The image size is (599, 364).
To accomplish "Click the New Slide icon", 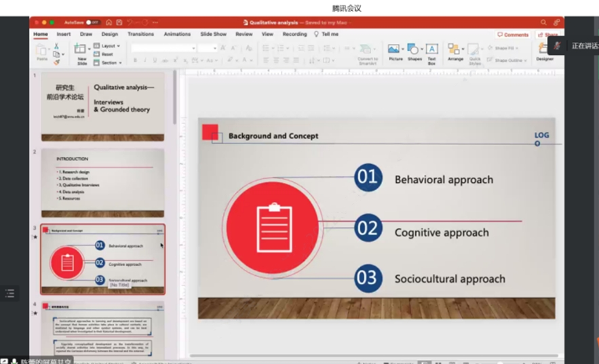I will (81, 49).
